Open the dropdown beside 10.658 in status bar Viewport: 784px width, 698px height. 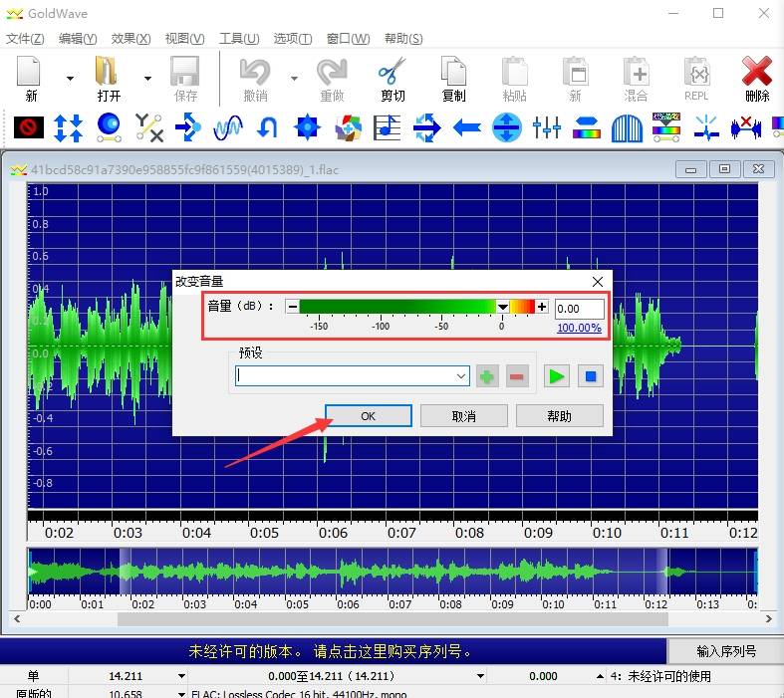[181, 693]
